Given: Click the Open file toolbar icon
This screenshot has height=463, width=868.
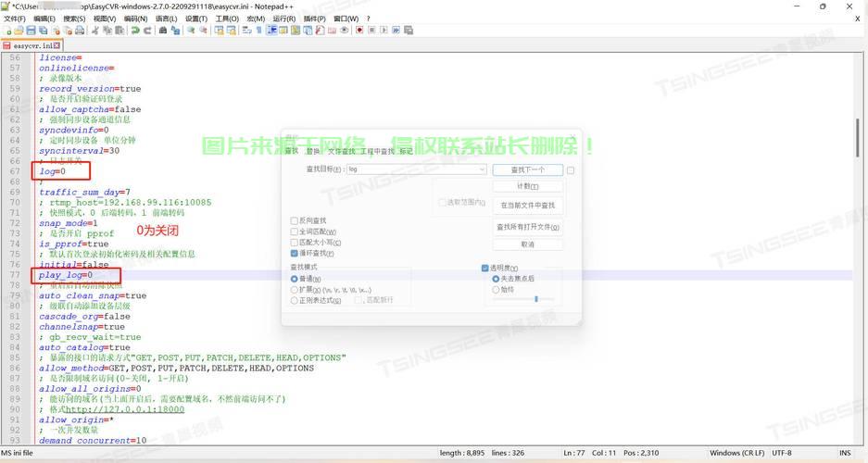Looking at the screenshot, I should click(x=19, y=31).
